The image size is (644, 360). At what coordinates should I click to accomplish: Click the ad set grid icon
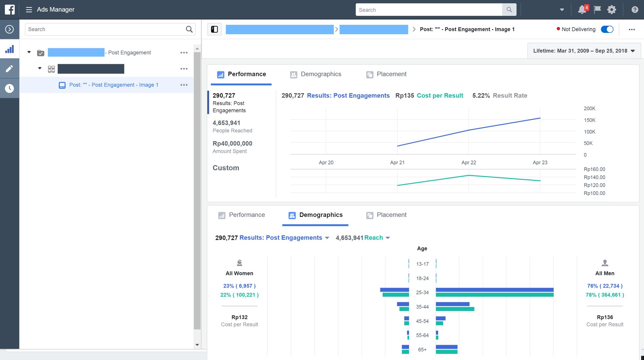pyautogui.click(x=51, y=69)
